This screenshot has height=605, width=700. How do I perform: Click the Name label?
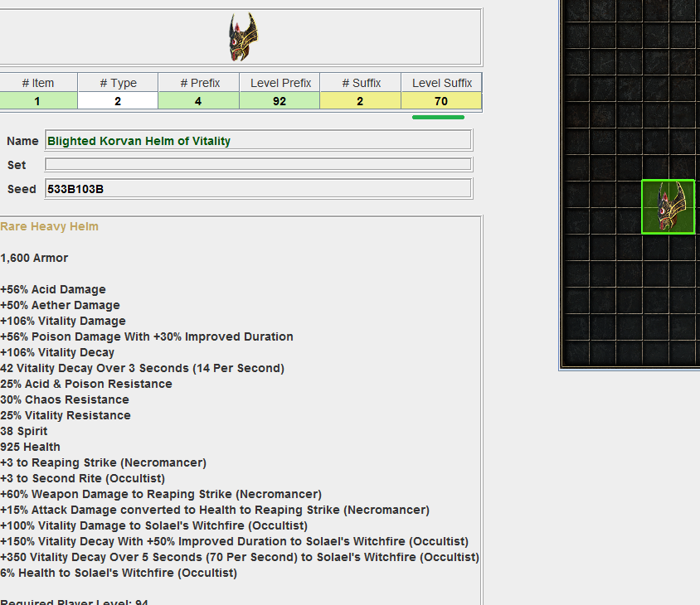22,141
